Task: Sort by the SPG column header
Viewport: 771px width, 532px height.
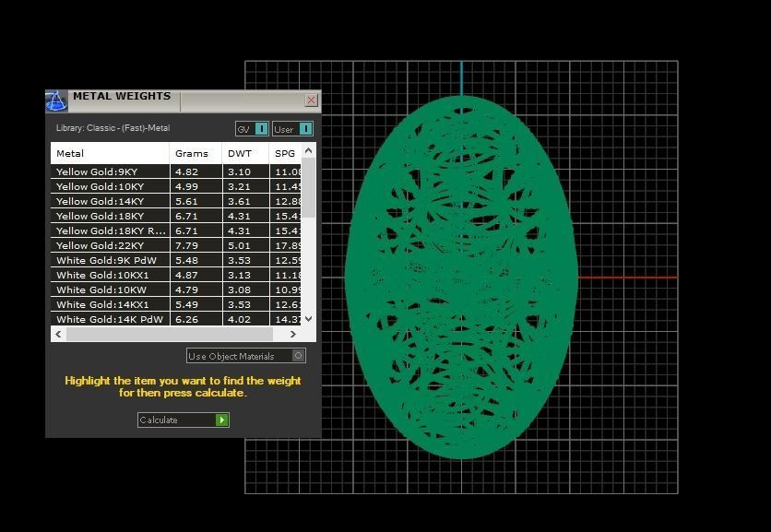Action: coord(285,153)
